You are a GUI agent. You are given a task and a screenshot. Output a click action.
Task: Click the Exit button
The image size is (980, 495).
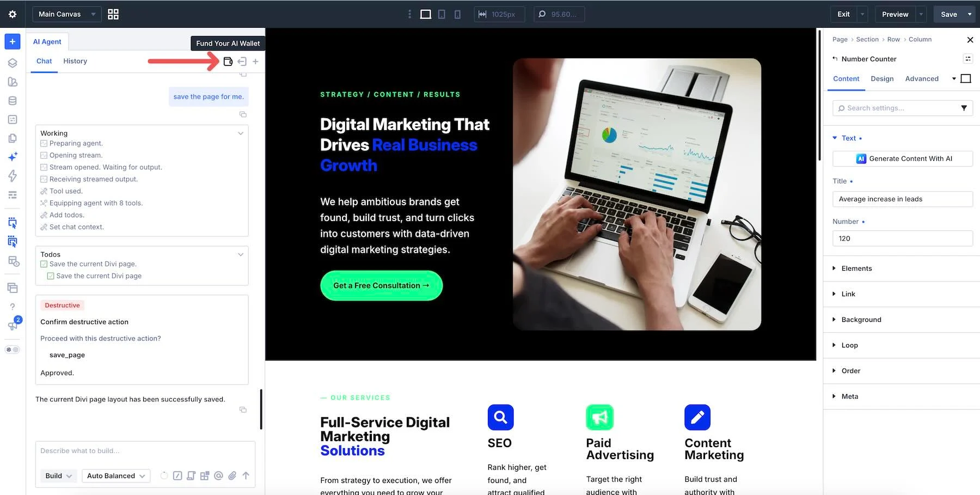(x=843, y=14)
